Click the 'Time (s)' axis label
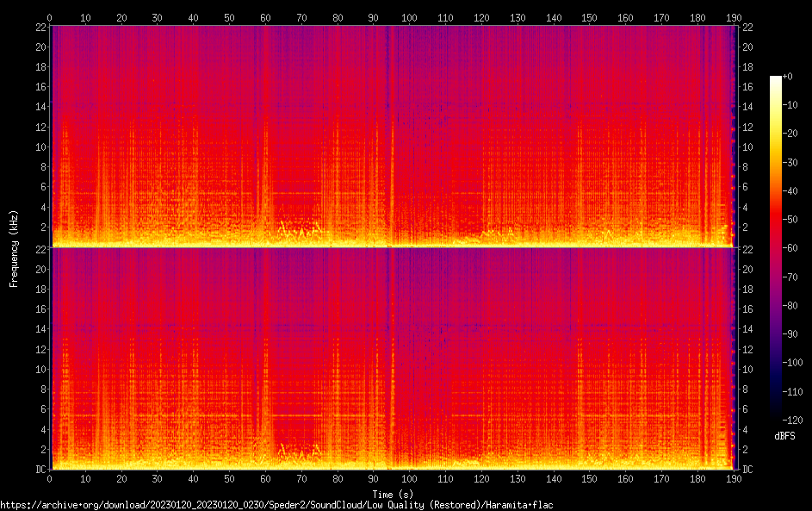 [x=391, y=494]
